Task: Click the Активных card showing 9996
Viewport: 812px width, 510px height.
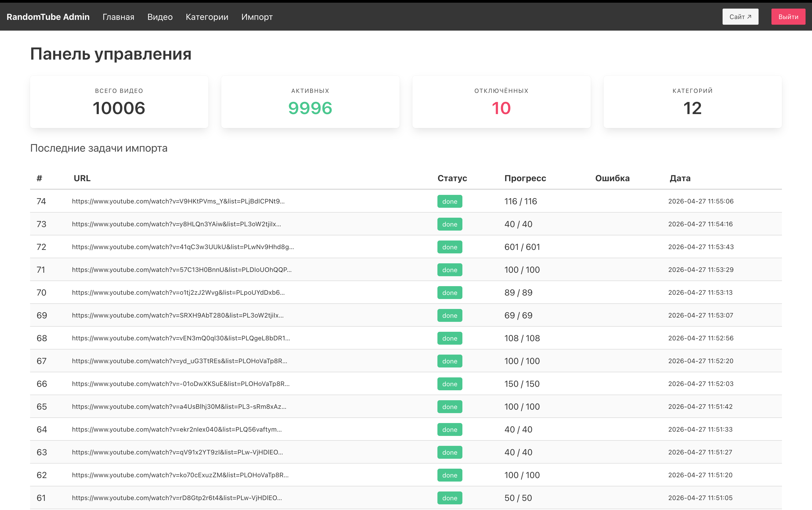Action: [310, 102]
